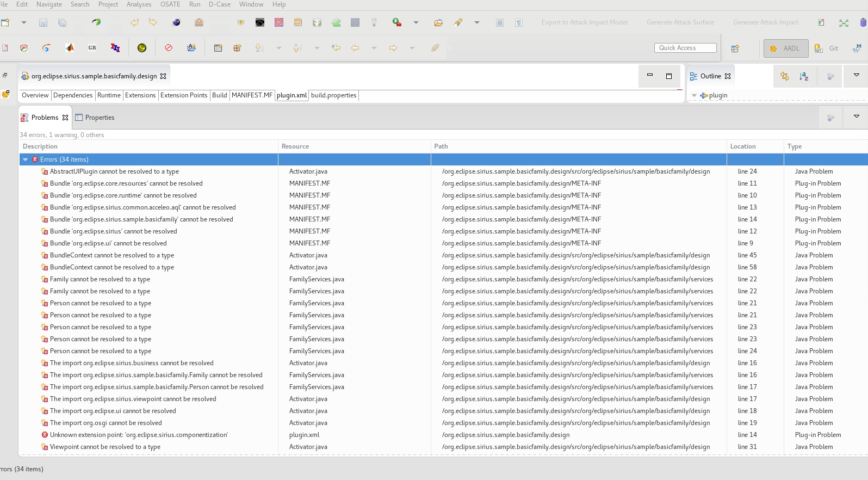The height and width of the screenshot is (480, 868).
Task: Select the Overview editor tab
Action: (x=35, y=95)
